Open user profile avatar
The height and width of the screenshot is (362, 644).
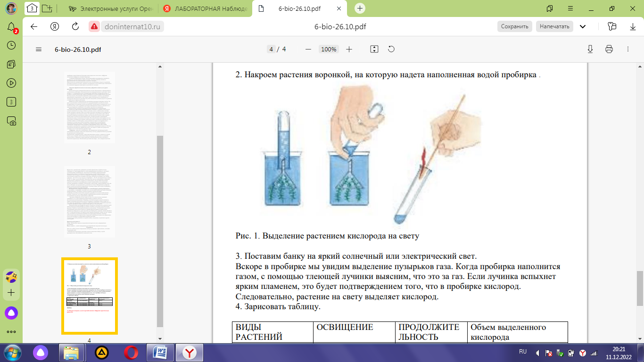(12, 8)
